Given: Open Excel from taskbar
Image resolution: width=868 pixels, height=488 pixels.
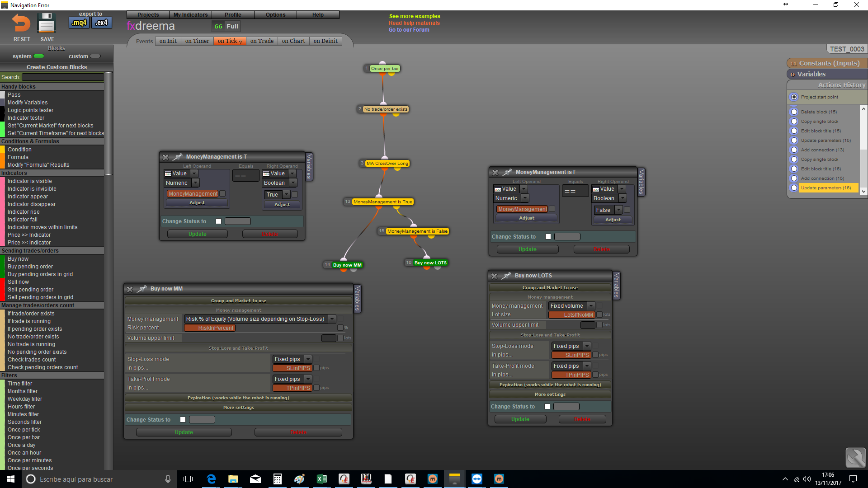Looking at the screenshot, I should (x=322, y=479).
